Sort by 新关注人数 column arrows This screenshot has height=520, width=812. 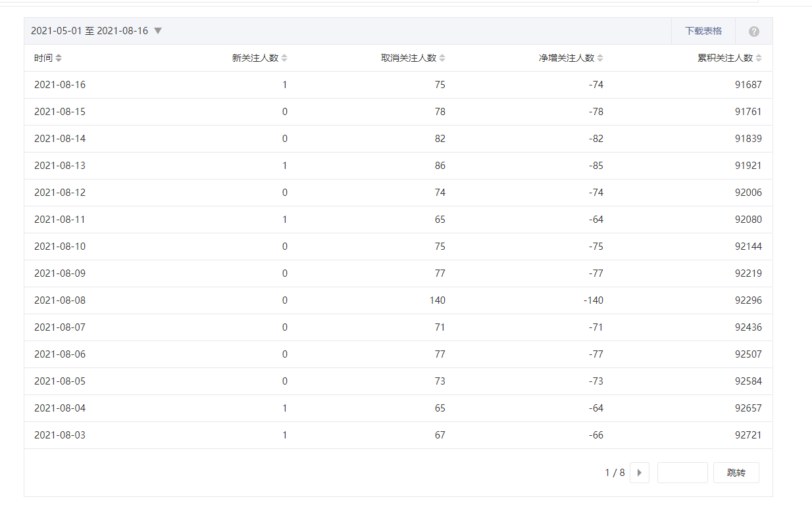[x=284, y=58]
